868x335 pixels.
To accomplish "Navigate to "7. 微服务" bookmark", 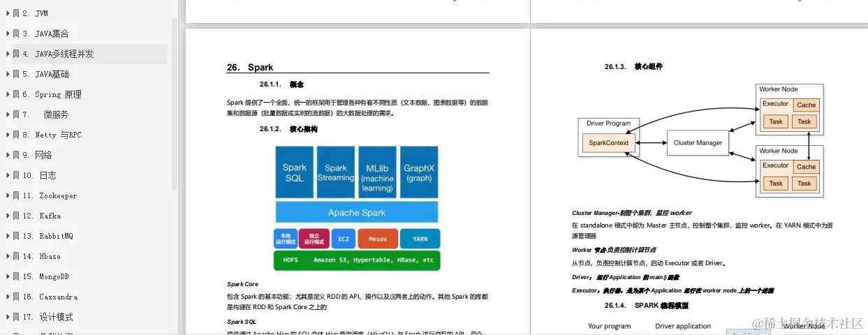I will [45, 114].
